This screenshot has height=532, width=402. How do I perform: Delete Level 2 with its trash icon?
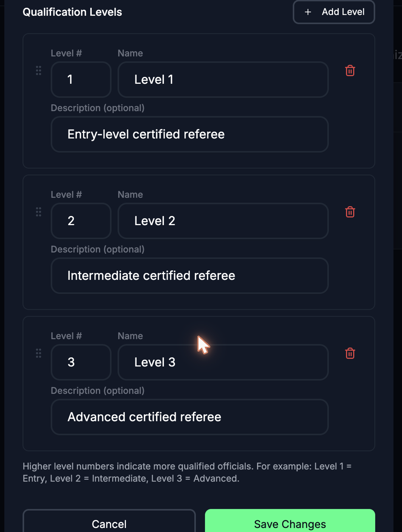[350, 212]
